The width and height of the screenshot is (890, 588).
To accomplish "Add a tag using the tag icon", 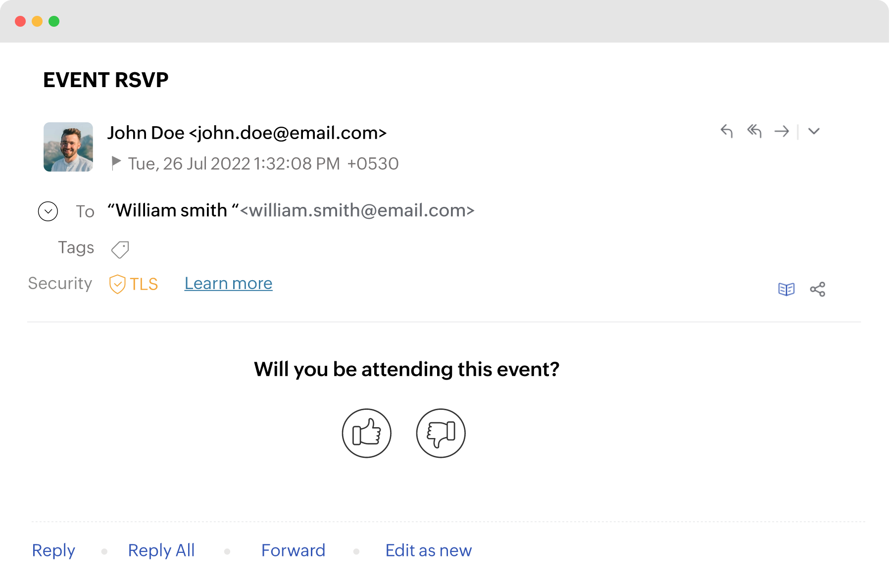I will click(x=120, y=249).
